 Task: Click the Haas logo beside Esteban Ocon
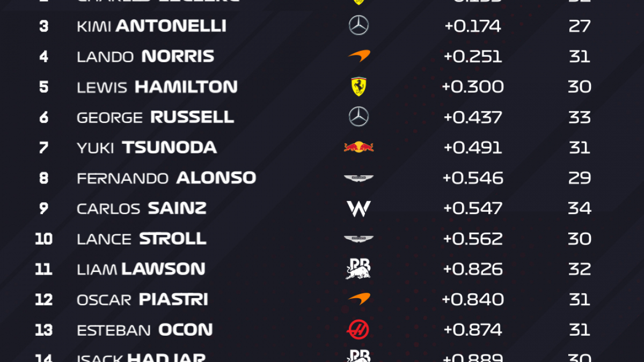(358, 329)
